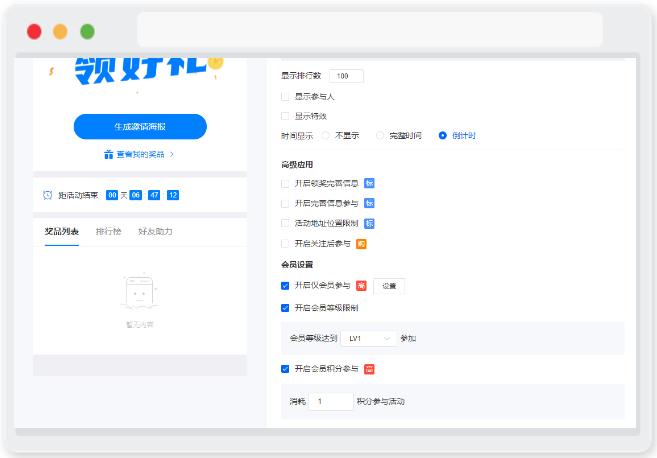657x458 pixels.
Task: Click the blue 标 badge beside 开启领奖完善信息
Action: (x=369, y=183)
